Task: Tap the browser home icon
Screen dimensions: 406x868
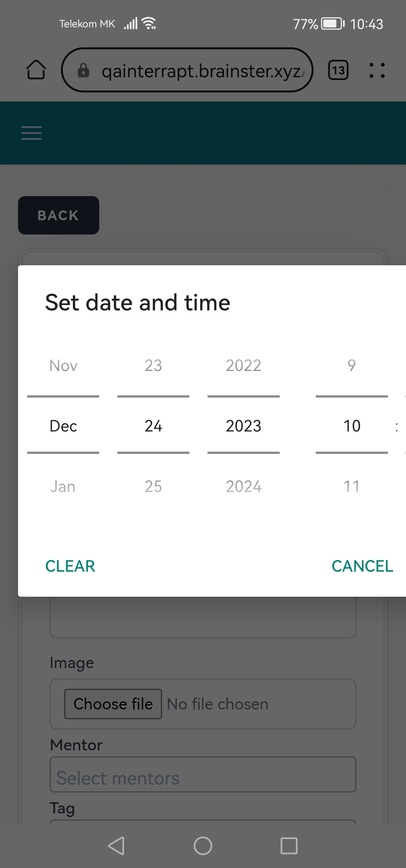Action: point(36,70)
